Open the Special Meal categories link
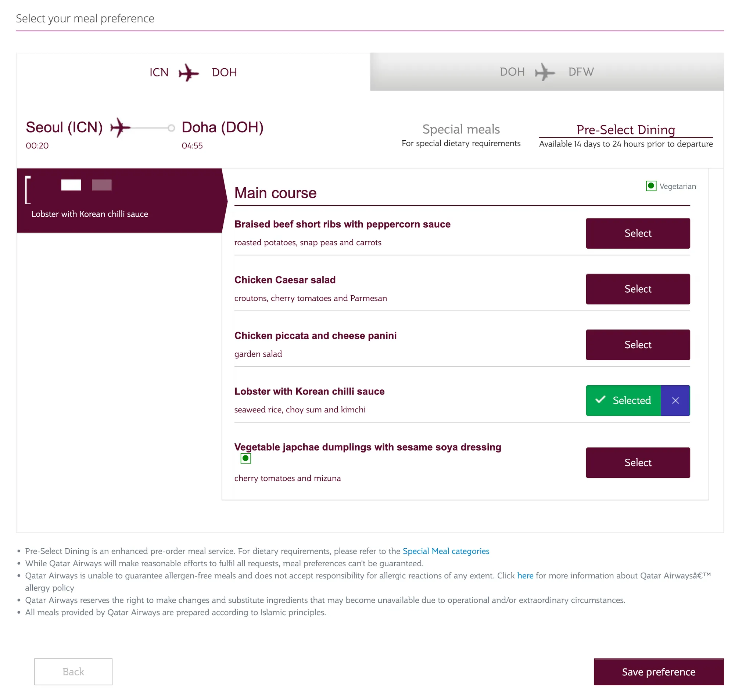The image size is (735, 700). click(447, 552)
